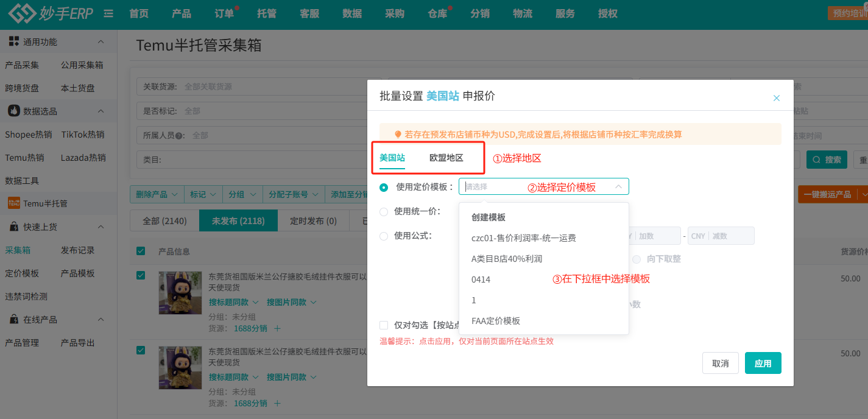
Task: Click the Temu半托管 orange logo icon
Action: click(x=13, y=203)
